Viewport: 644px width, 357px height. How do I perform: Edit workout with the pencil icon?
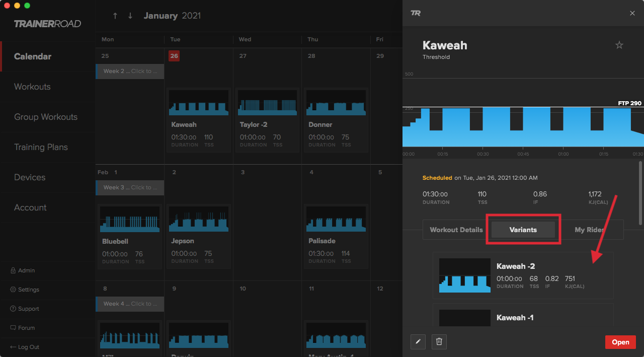[x=418, y=342]
